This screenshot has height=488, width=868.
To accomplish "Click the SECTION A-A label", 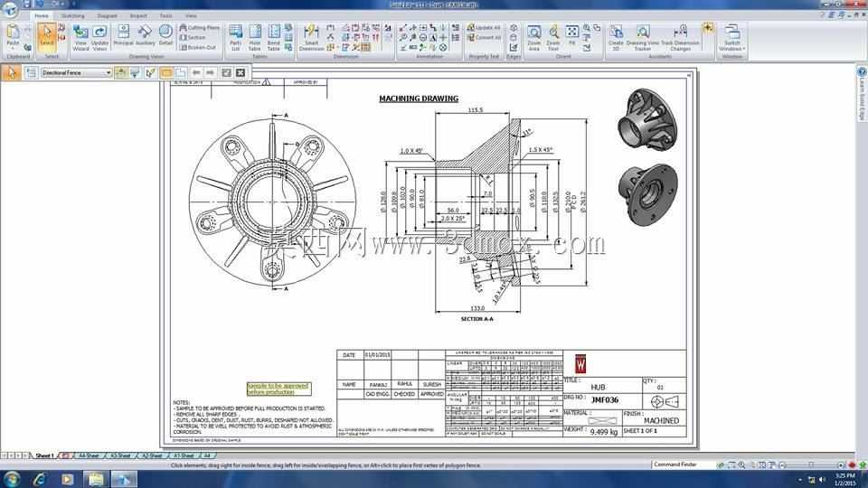I will (x=476, y=319).
